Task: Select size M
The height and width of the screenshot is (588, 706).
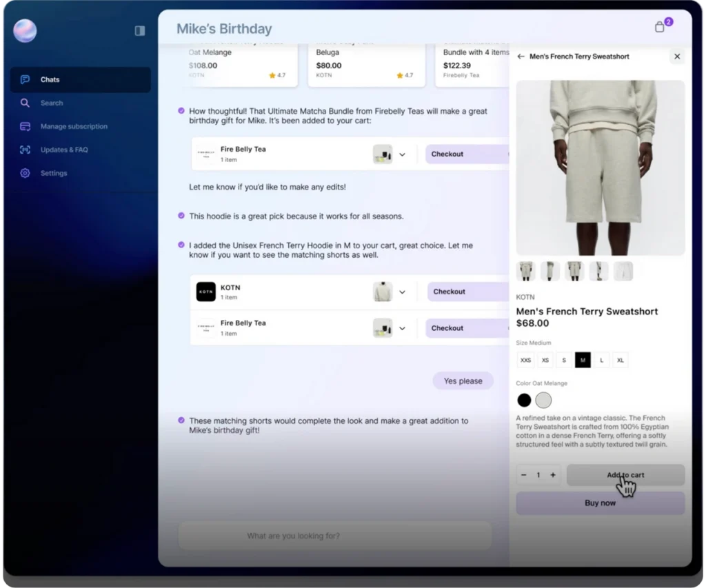Action: pyautogui.click(x=583, y=361)
